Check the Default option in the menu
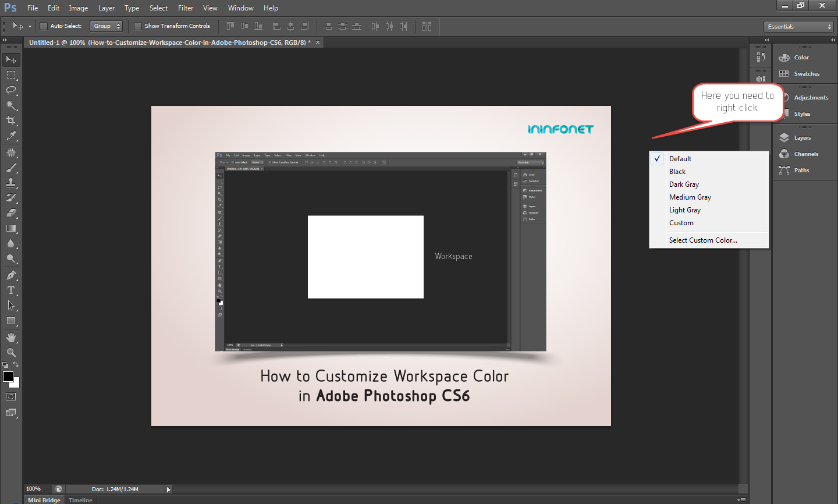This screenshot has height=504, width=838. click(x=680, y=158)
